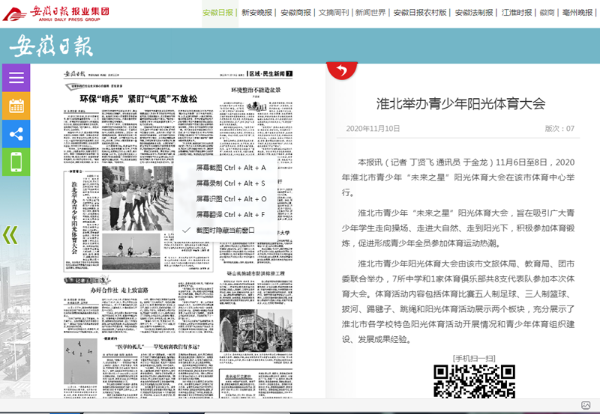
Task: Click the QR code under 手机扫一扫
Action: pyautogui.click(x=474, y=381)
